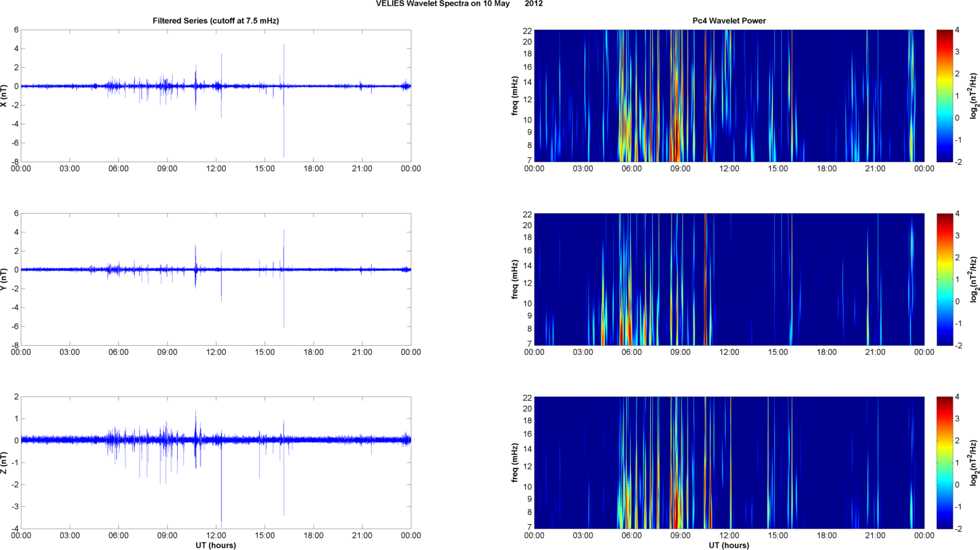980x550 pixels.
Task: Click freq (mHz) label of top spectrogram
Action: pyautogui.click(x=515, y=96)
